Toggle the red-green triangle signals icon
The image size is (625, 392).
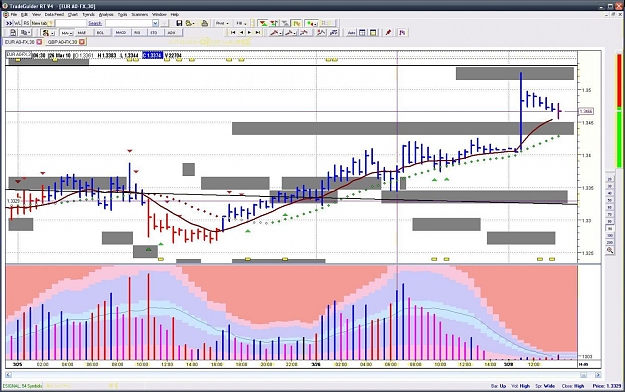263,23
